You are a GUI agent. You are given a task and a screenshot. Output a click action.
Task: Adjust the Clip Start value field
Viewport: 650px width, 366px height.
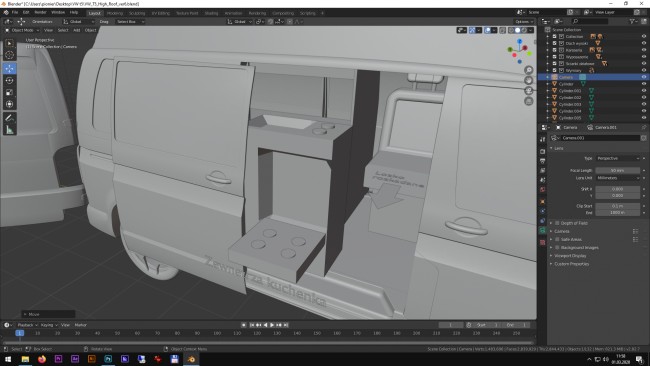tap(618, 206)
